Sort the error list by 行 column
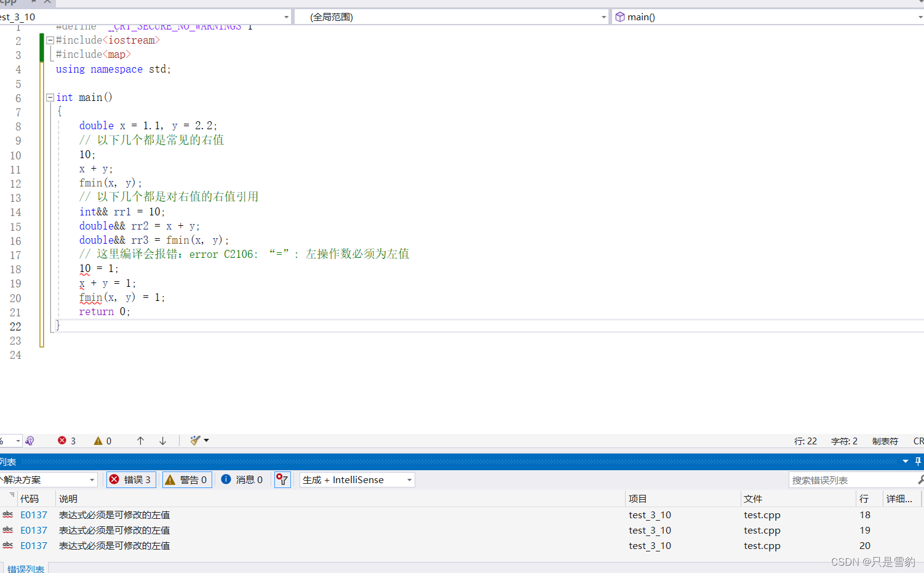The image size is (924, 573). pyautogui.click(x=869, y=499)
